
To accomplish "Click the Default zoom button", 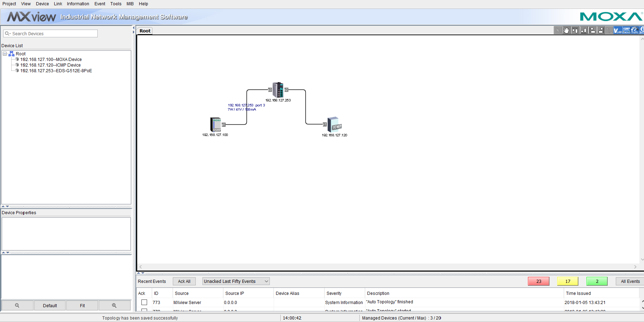I will 50,305.
